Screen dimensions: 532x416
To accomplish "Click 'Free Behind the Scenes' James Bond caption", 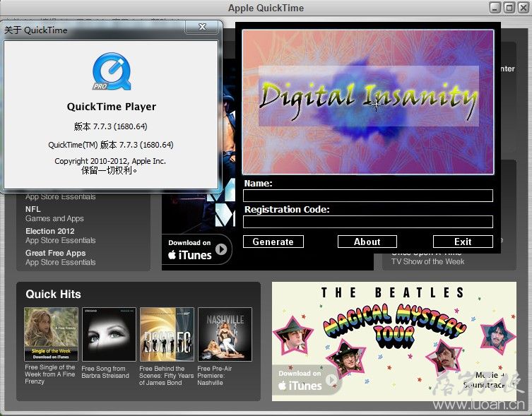I will point(166,376).
